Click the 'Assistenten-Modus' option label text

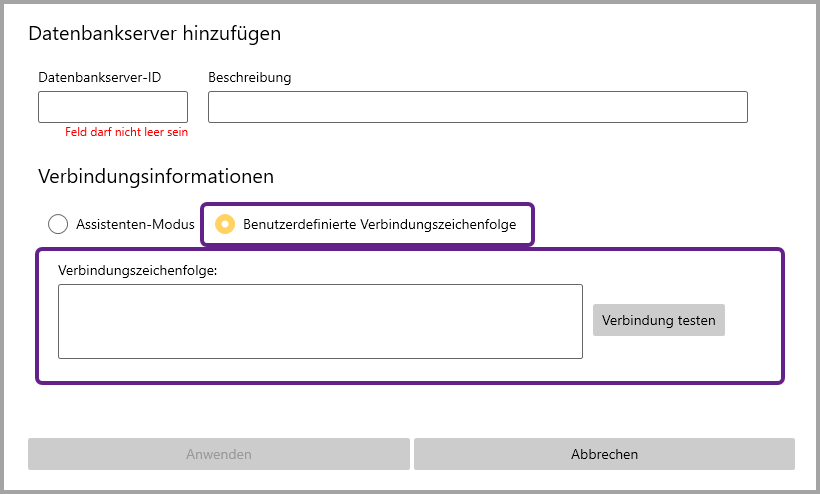pos(135,225)
